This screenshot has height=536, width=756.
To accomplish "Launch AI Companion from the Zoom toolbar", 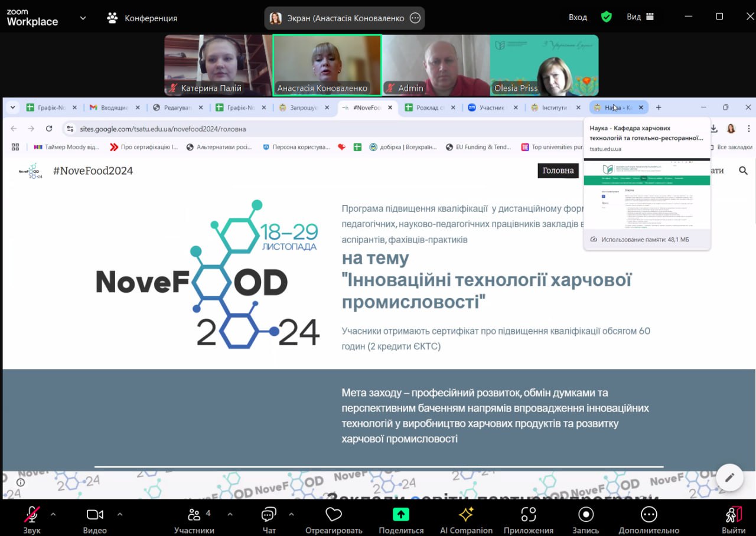I will [x=466, y=520].
